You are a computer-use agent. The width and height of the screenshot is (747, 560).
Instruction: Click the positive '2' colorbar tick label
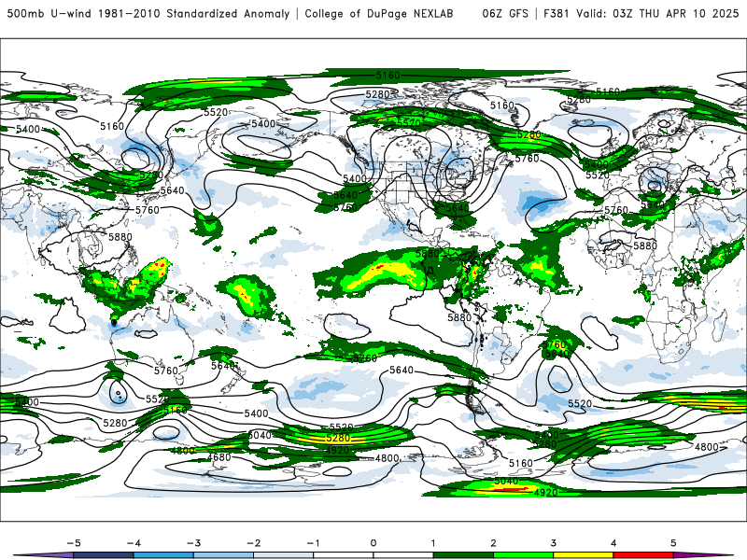tap(494, 543)
